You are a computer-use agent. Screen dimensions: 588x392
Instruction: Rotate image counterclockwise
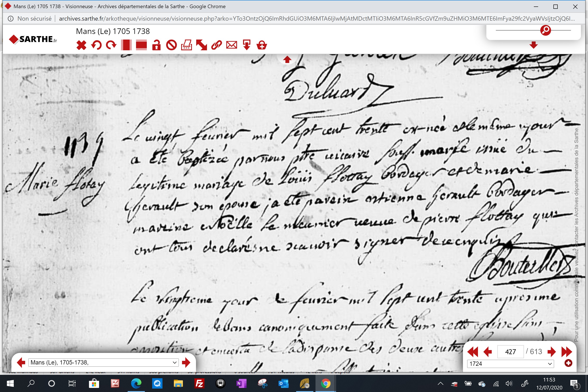tap(96, 45)
